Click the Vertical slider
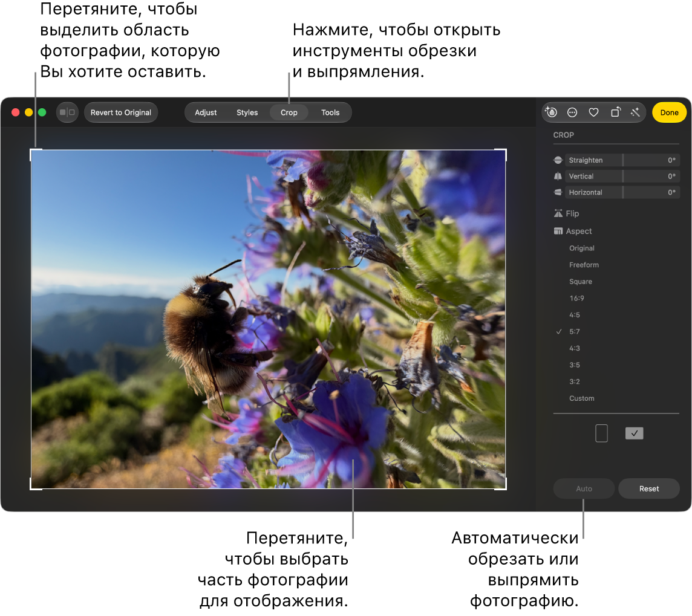 622,177
